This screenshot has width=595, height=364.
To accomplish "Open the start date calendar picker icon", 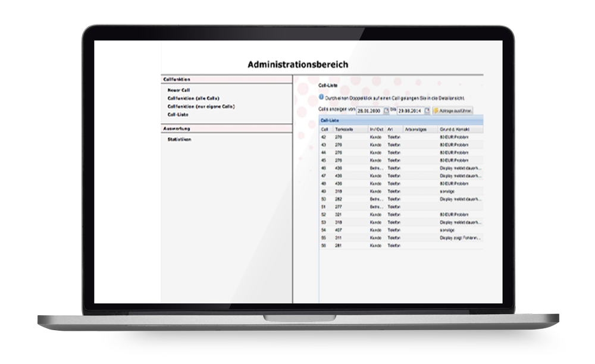I will [386, 111].
